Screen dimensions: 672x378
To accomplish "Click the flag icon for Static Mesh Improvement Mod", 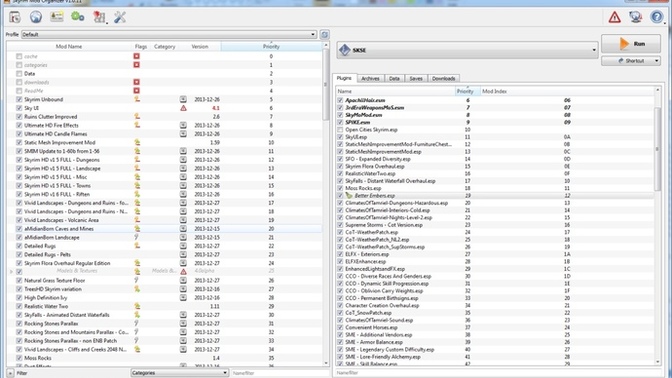I will [137, 142].
